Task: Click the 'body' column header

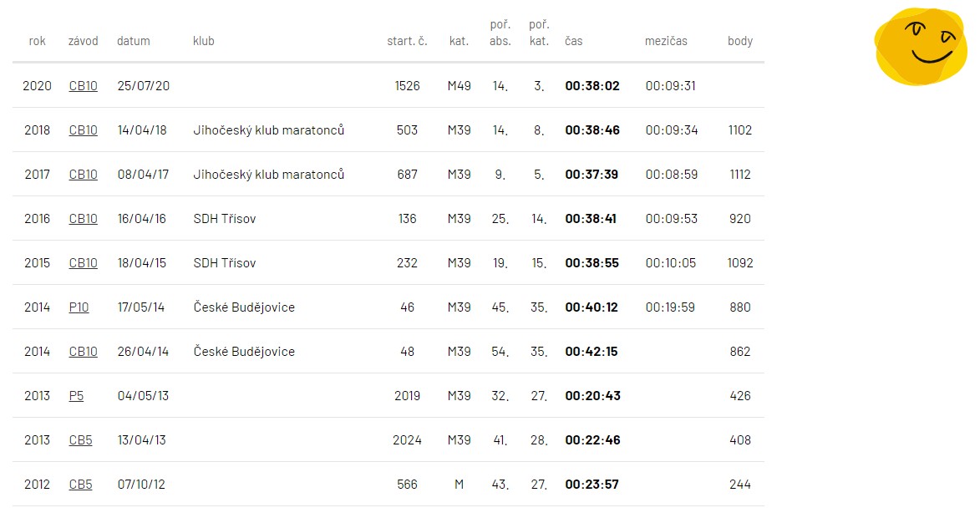Action: point(740,41)
